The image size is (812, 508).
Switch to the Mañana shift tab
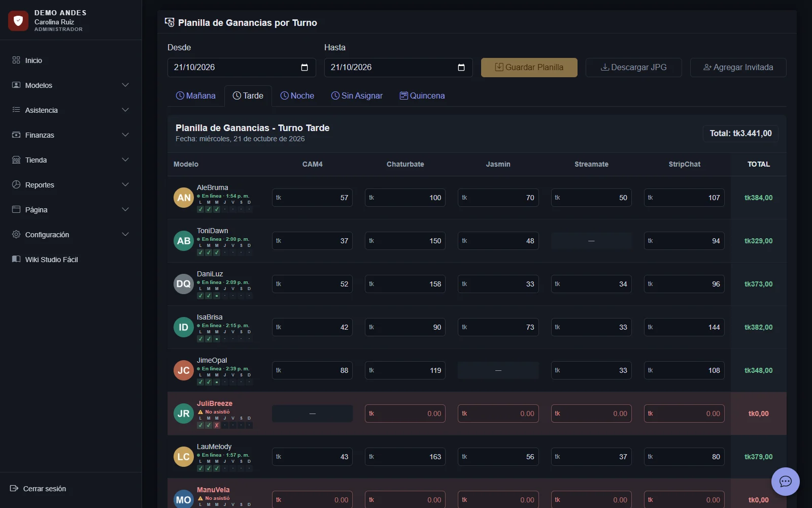point(195,96)
